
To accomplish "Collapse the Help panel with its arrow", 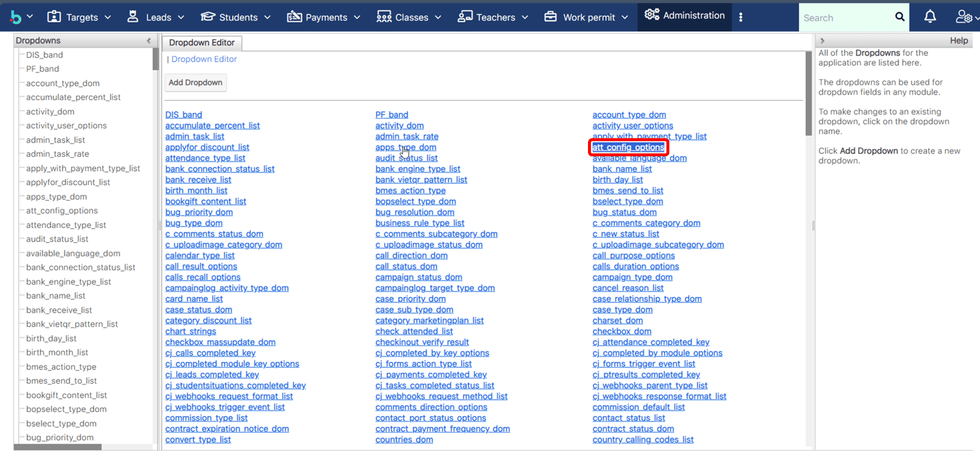I will click(x=823, y=41).
